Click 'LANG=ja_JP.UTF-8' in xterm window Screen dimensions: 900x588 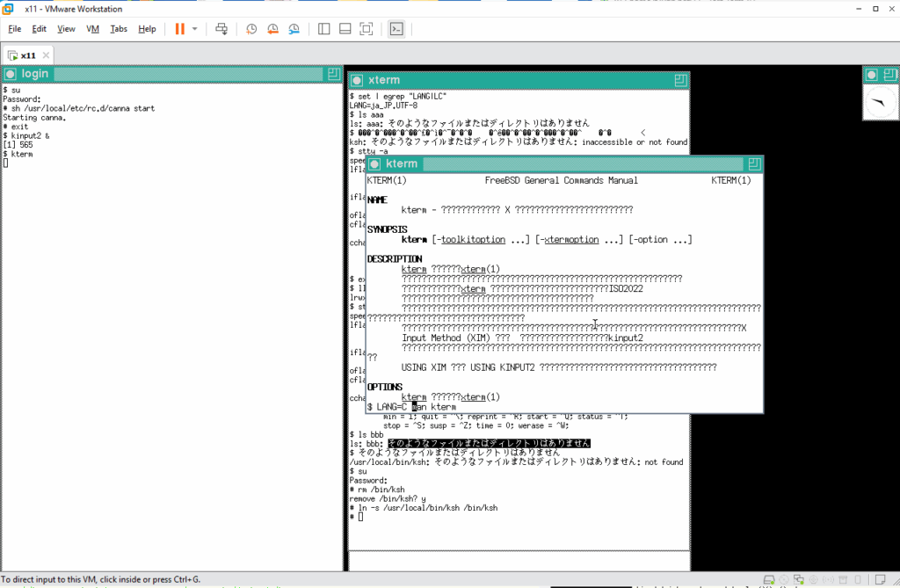(383, 105)
